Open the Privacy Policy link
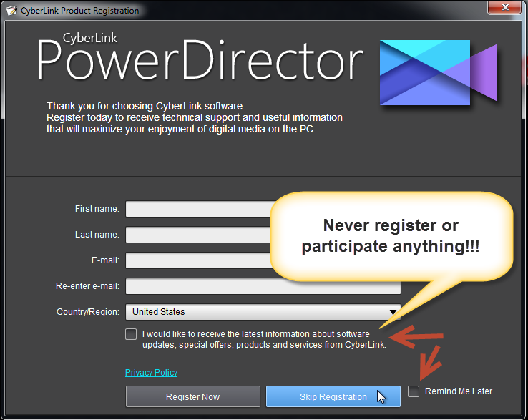 (x=151, y=373)
